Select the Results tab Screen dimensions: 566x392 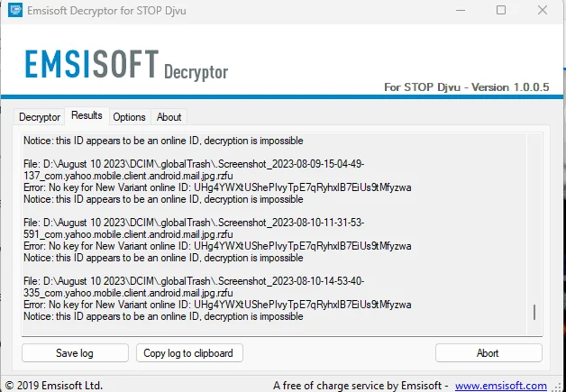click(87, 115)
